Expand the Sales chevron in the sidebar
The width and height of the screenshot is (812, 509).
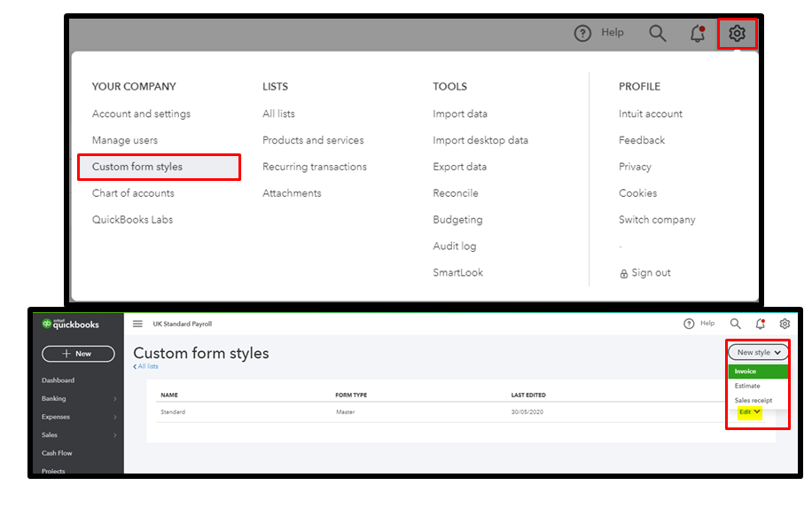pyautogui.click(x=115, y=435)
